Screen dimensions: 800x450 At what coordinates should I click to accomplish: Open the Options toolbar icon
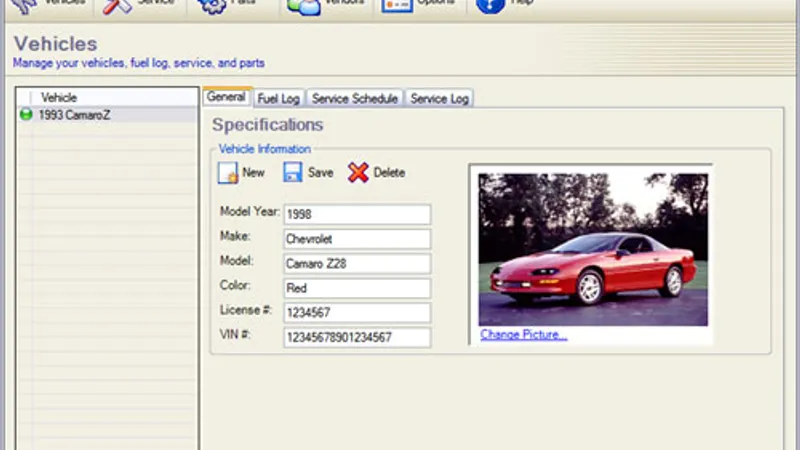[x=398, y=6]
